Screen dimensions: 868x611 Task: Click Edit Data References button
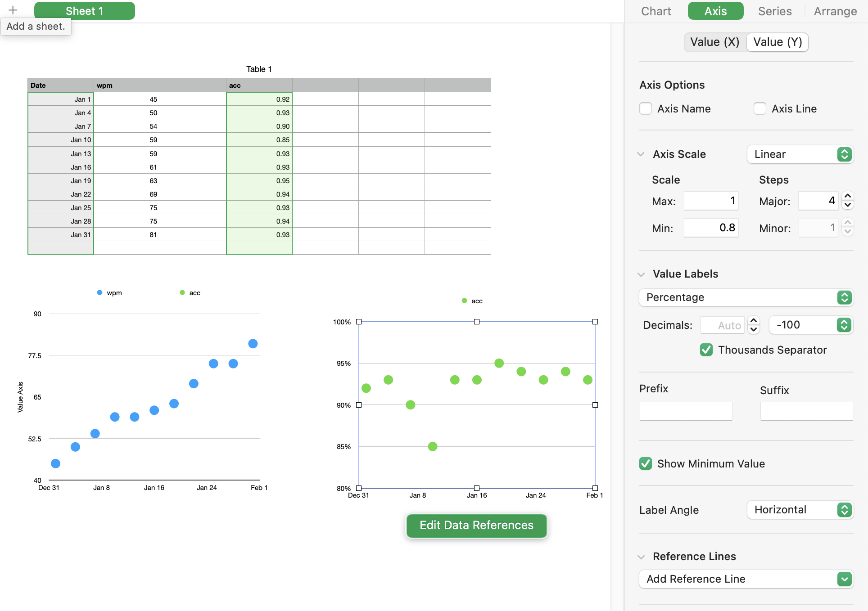[476, 525]
